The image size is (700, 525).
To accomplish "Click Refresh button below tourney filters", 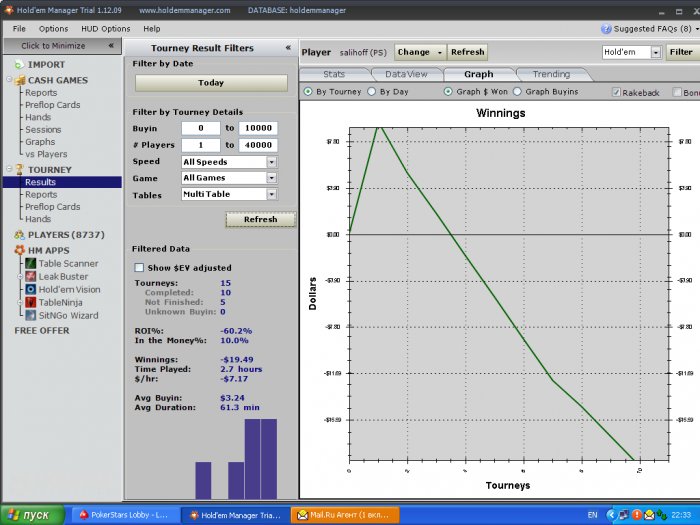I will click(x=260, y=219).
